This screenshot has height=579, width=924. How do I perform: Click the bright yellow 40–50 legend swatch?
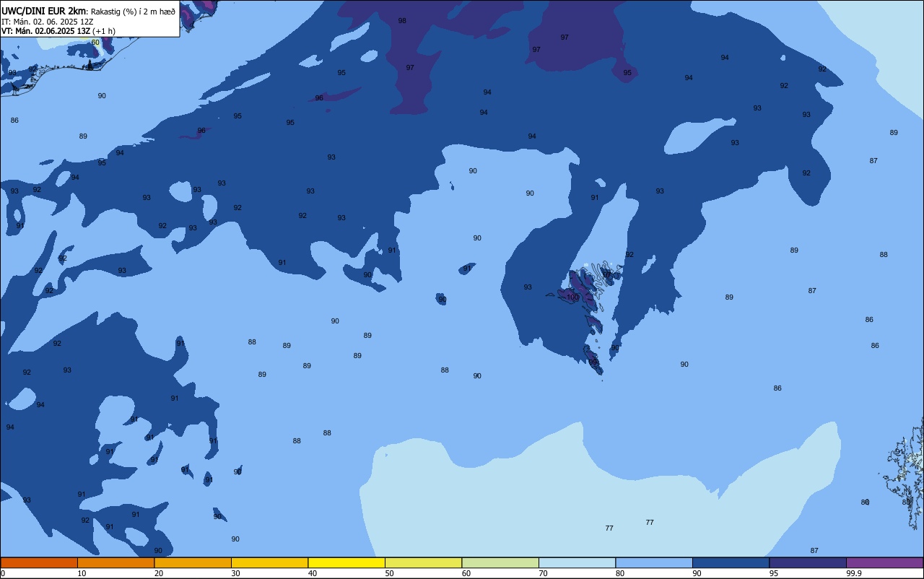pyautogui.click(x=346, y=562)
